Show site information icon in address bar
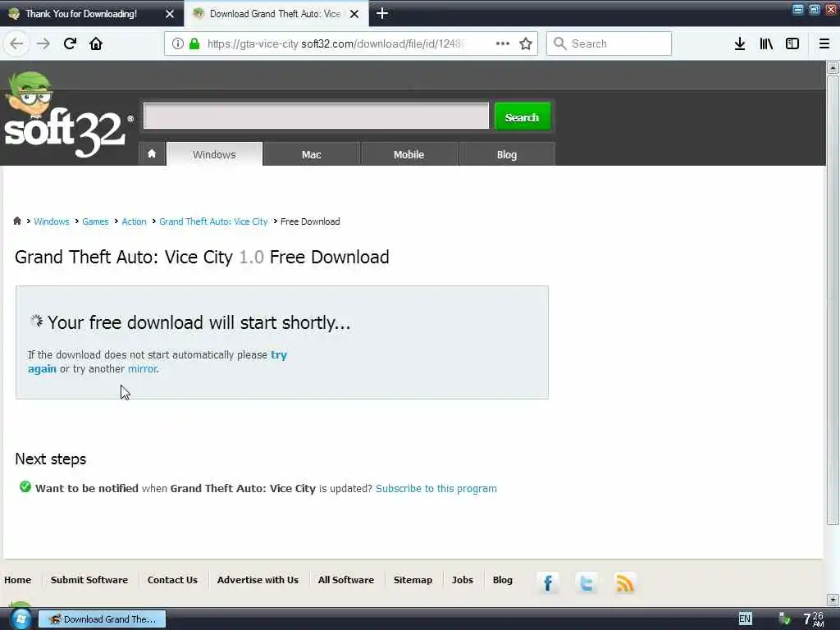 (178, 43)
